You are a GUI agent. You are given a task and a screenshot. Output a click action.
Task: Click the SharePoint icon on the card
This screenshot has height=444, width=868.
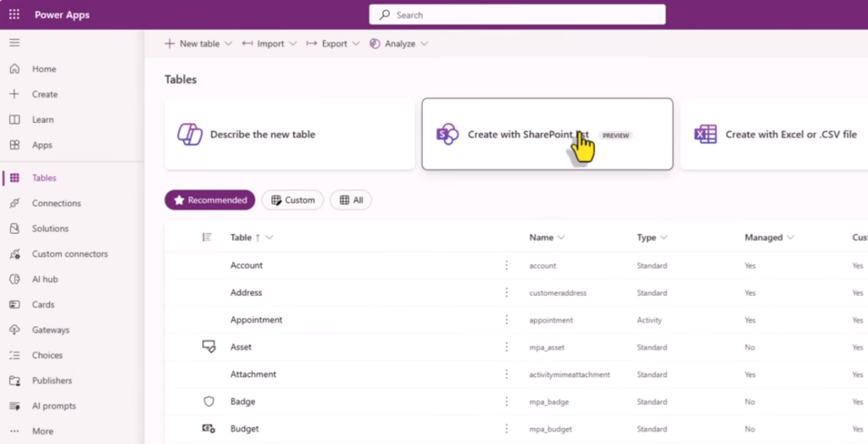point(448,135)
